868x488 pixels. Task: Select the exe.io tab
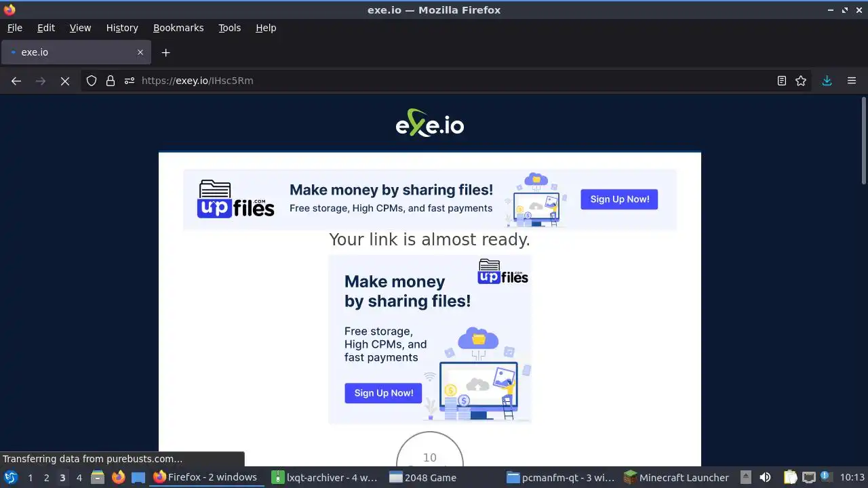(x=76, y=52)
